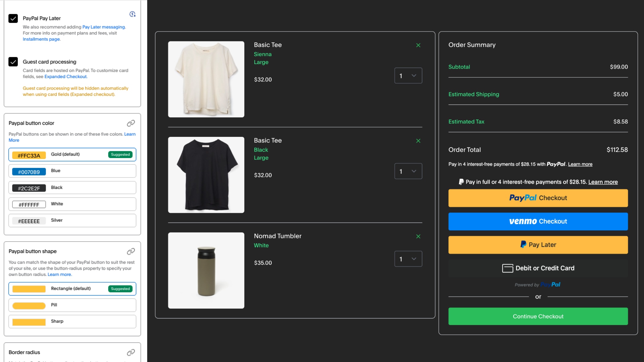Click the Pay Later info icon top-right
Screen dimensions: 644x362
132,14
